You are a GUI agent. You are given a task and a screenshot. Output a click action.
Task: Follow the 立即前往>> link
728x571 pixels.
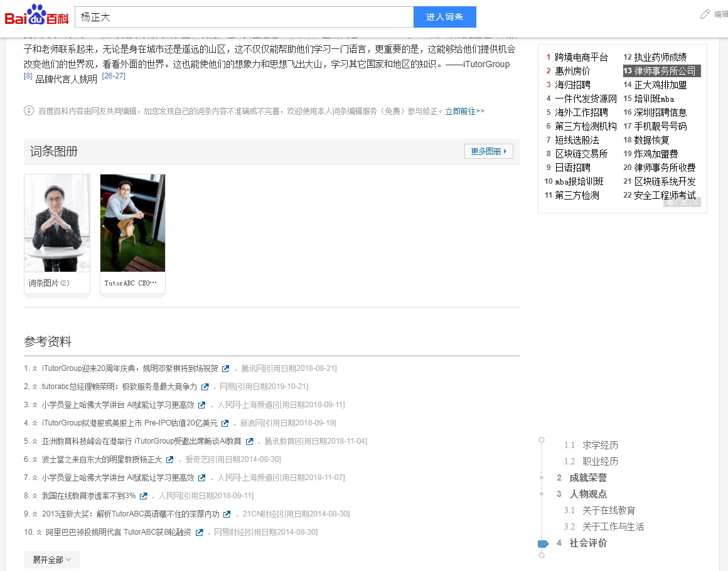point(465,112)
